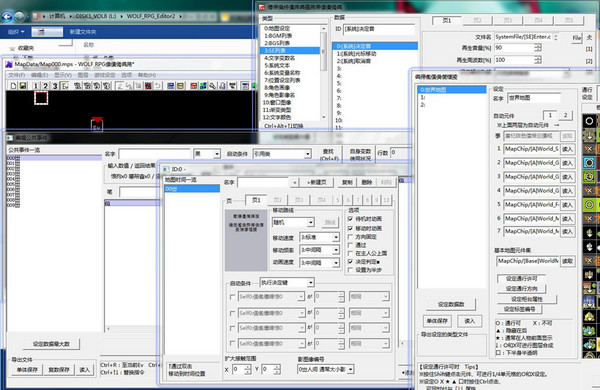Click the save map floppy icon
The width and height of the screenshot is (600, 390).
pos(23,86)
